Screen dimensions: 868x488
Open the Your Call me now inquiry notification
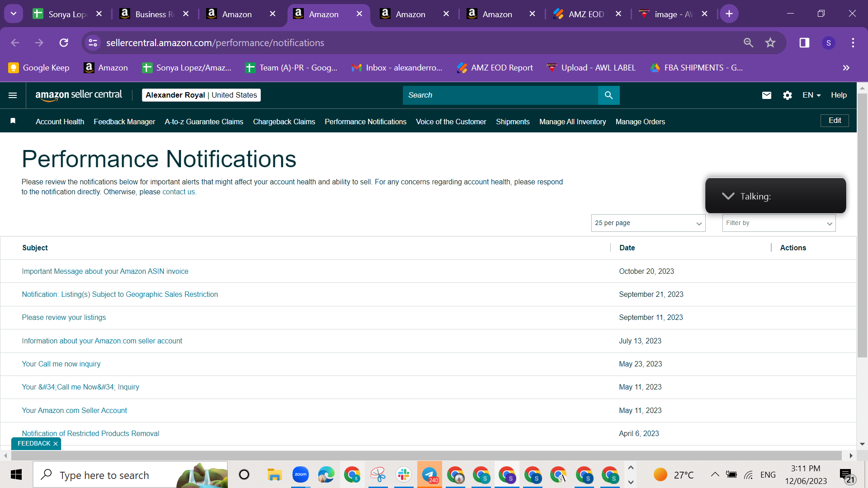[x=61, y=364]
